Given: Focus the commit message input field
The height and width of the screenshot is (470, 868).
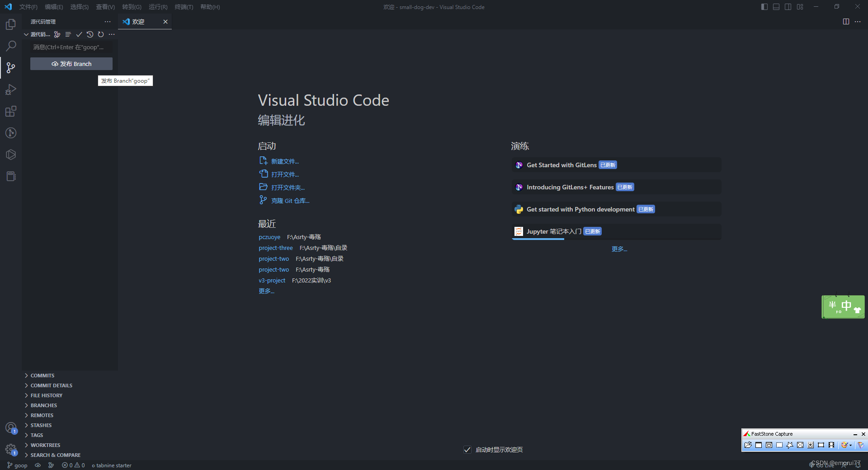Looking at the screenshot, I should click(71, 47).
